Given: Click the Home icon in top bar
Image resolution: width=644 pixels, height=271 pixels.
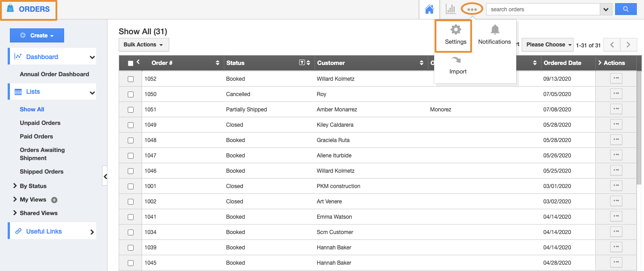Looking at the screenshot, I should click(x=429, y=9).
